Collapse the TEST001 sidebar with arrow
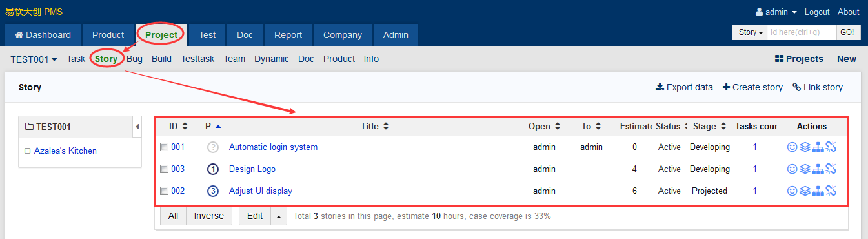 [137, 127]
